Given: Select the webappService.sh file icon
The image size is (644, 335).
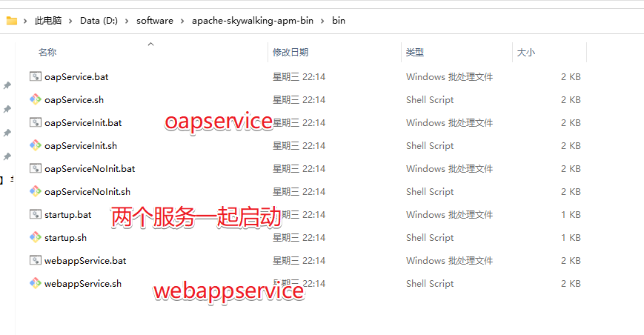Looking at the screenshot, I should (x=36, y=283).
